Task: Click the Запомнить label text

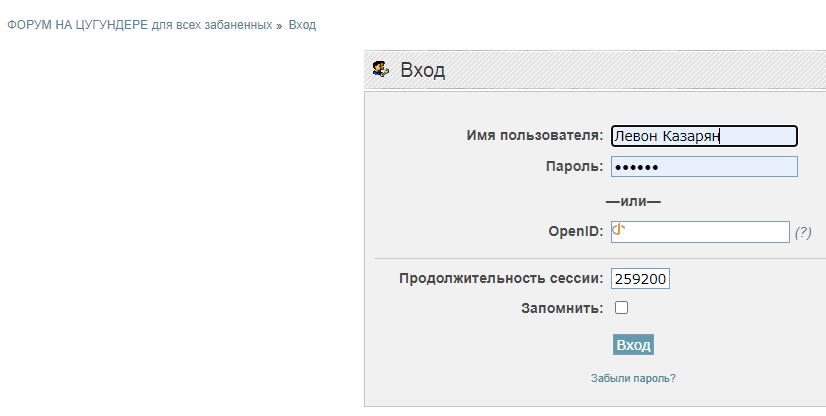Action: click(561, 308)
